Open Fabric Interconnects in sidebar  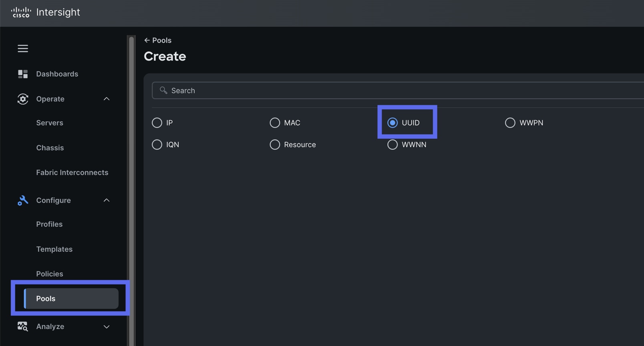pyautogui.click(x=72, y=172)
